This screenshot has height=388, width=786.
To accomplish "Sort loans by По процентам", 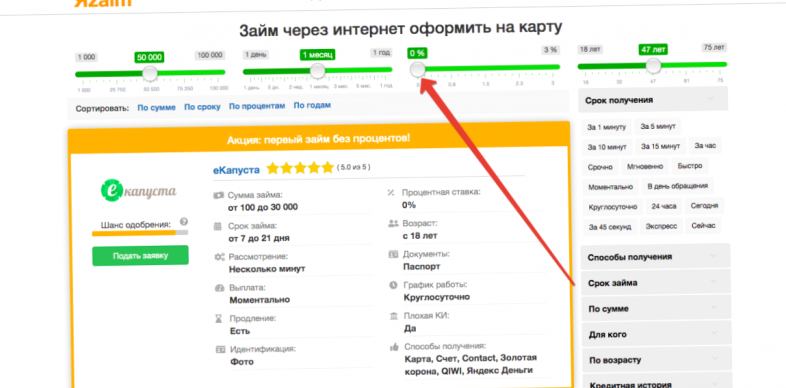I will point(257,106).
